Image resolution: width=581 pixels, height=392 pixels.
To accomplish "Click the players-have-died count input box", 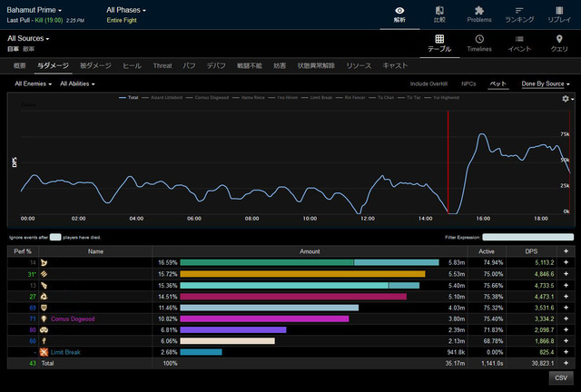I will (55, 237).
